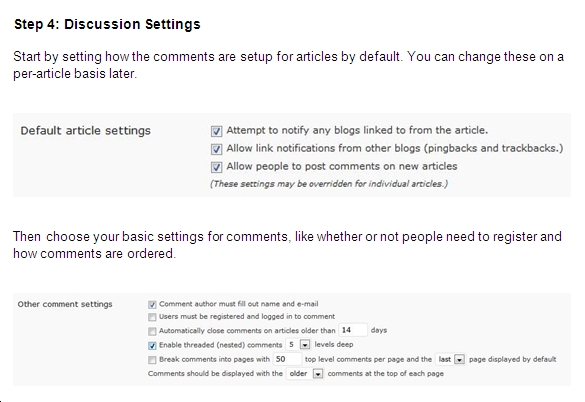Screen dimensions: 585x402
Task: Click label 'Enable threaded (nested) comments'
Action: [220, 345]
